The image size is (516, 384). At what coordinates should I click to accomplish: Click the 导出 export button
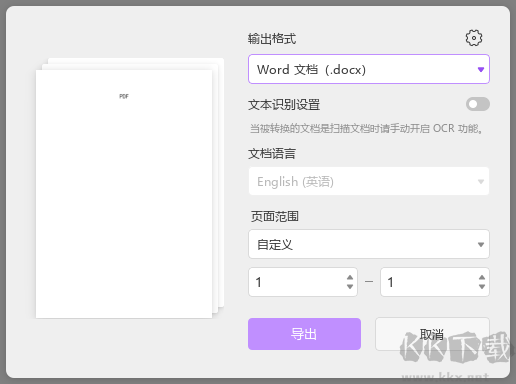click(x=304, y=334)
